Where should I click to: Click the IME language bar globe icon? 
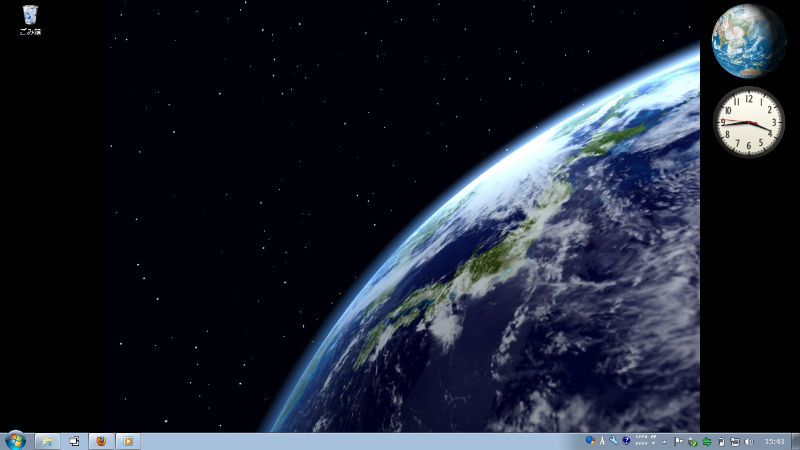coord(590,440)
